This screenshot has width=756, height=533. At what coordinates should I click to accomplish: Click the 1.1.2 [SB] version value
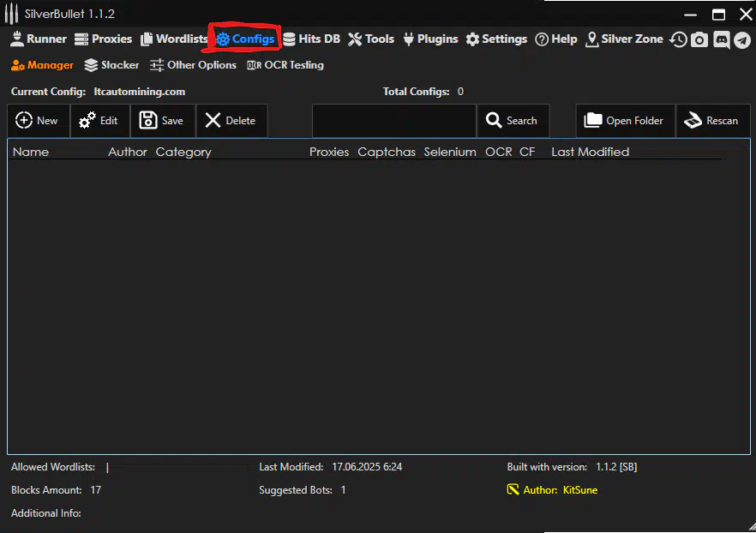pyautogui.click(x=616, y=467)
